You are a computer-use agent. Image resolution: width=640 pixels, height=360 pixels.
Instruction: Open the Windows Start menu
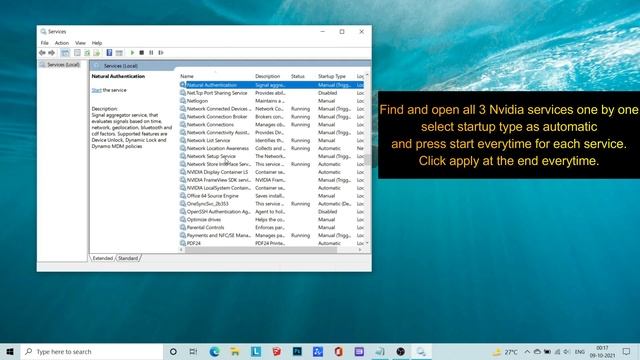pyautogui.click(x=10, y=351)
